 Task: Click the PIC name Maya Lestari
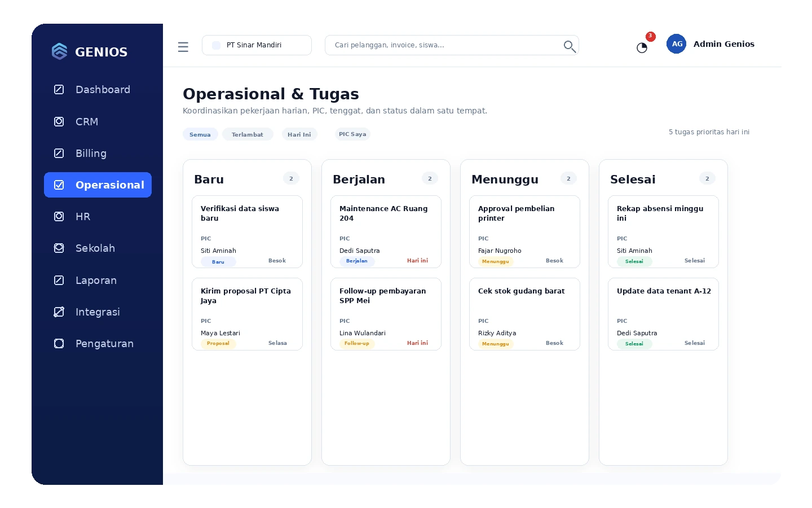[x=220, y=333]
